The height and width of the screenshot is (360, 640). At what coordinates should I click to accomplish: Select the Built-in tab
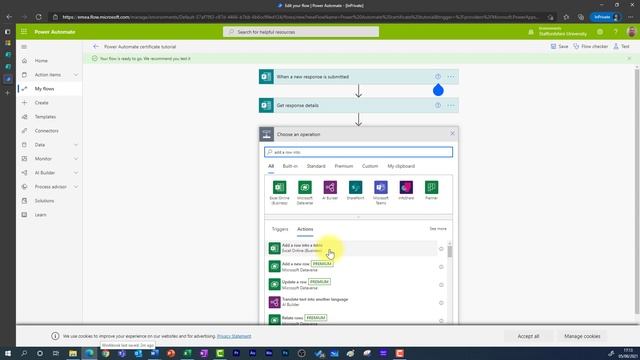(x=290, y=166)
